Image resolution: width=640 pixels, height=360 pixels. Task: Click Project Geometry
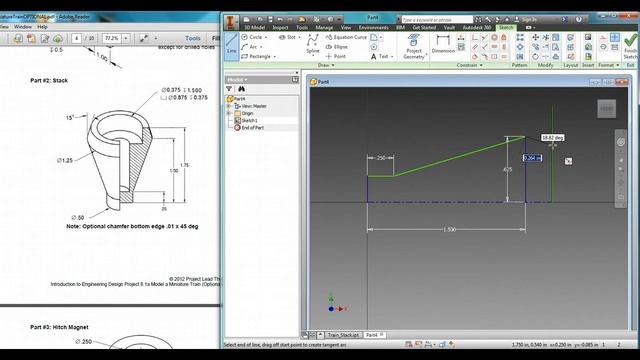413,47
